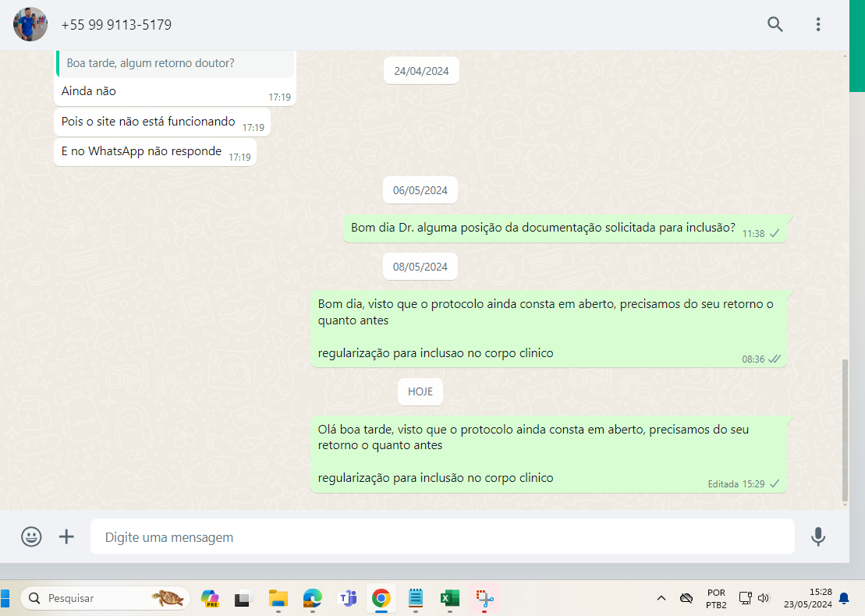Open the notification bell in taskbar
Screen dimensions: 865x616
click(x=844, y=598)
